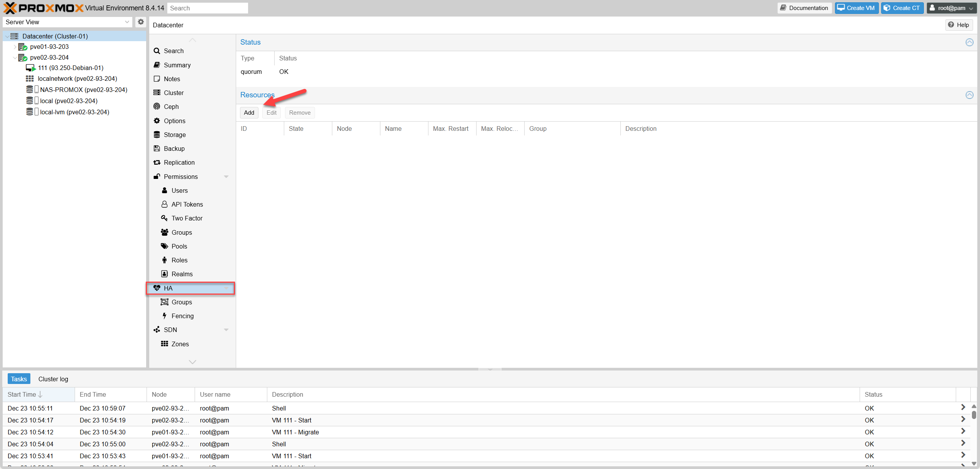
Task: Click the Add button under Resources
Action: 249,112
